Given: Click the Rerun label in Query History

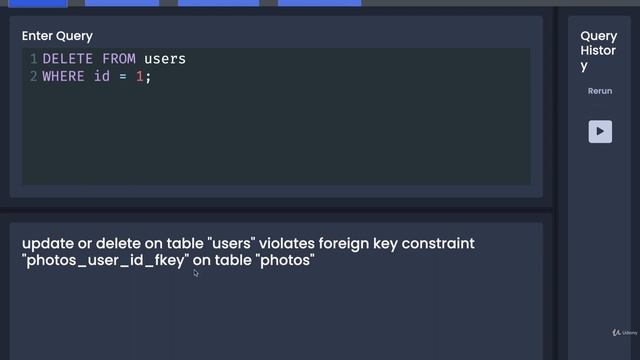Looking at the screenshot, I should (x=600, y=91).
